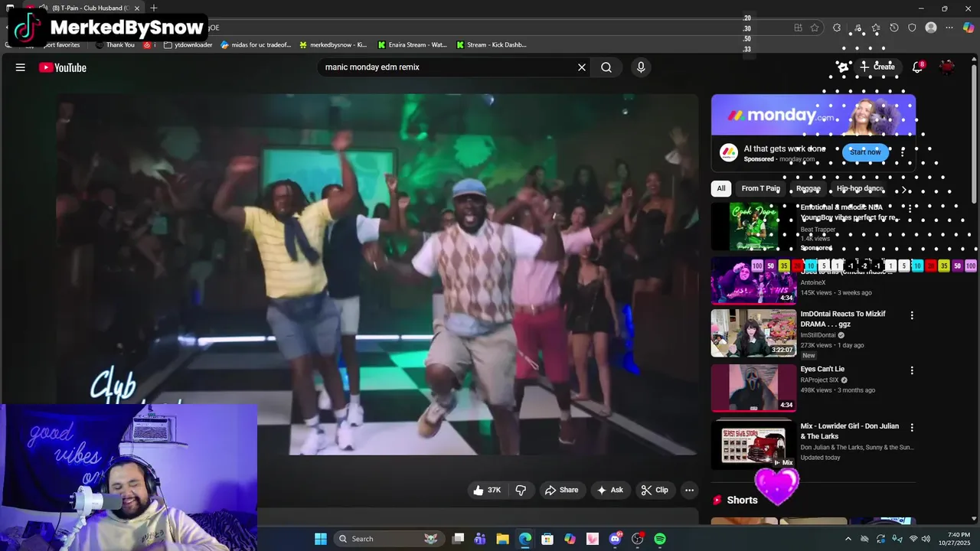
Task: Add page to favorites star
Action: point(815,28)
